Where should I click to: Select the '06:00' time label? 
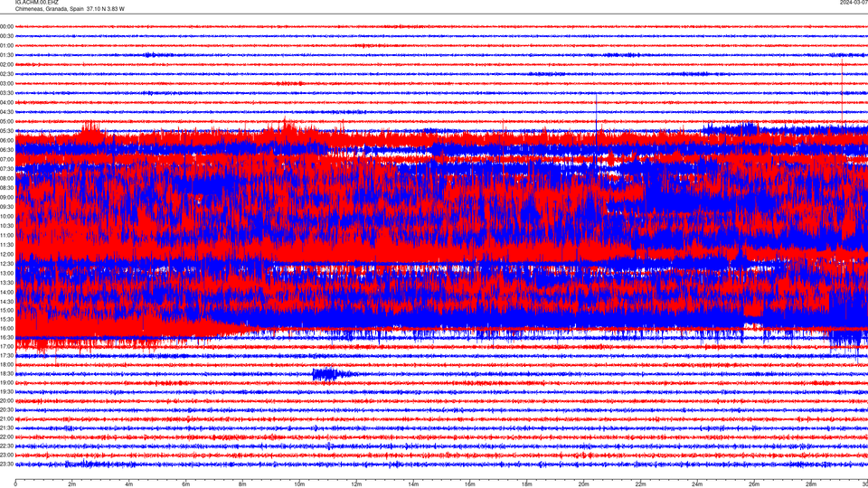(x=7, y=140)
